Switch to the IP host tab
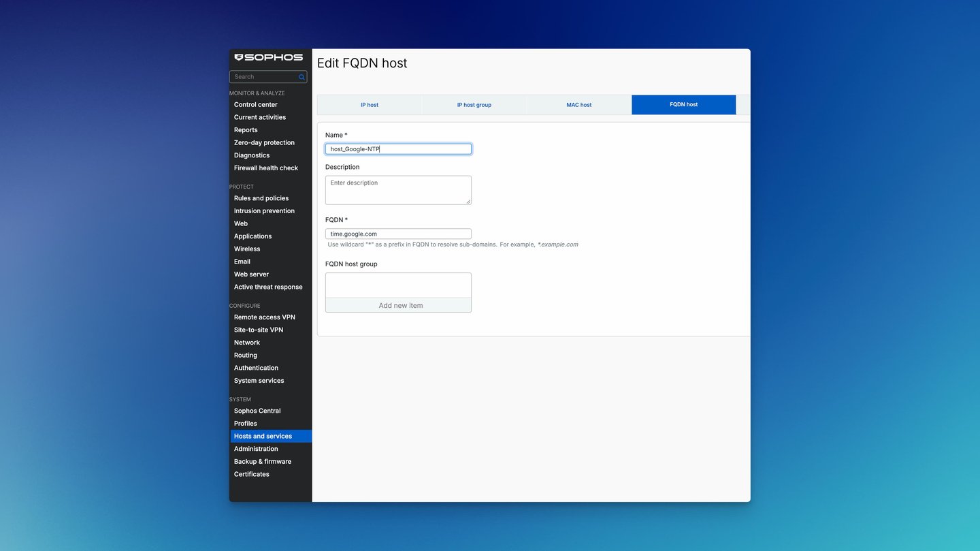The image size is (980, 551). 370,105
